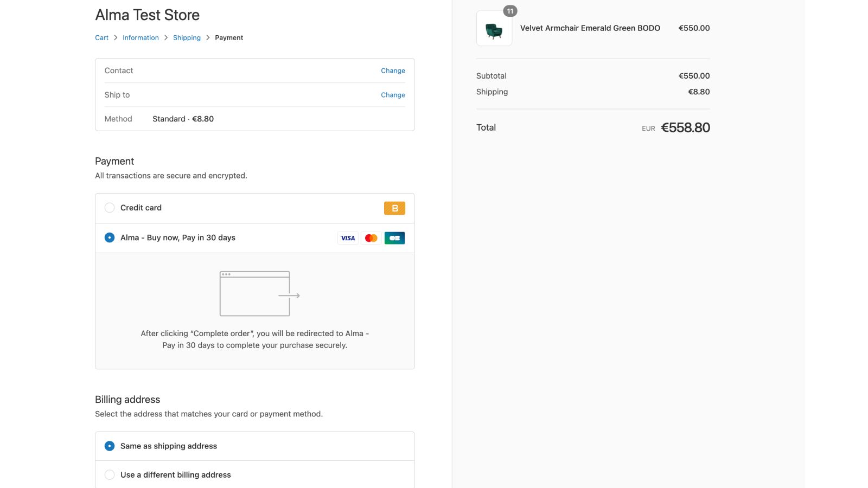Click the Ship to row label

117,95
